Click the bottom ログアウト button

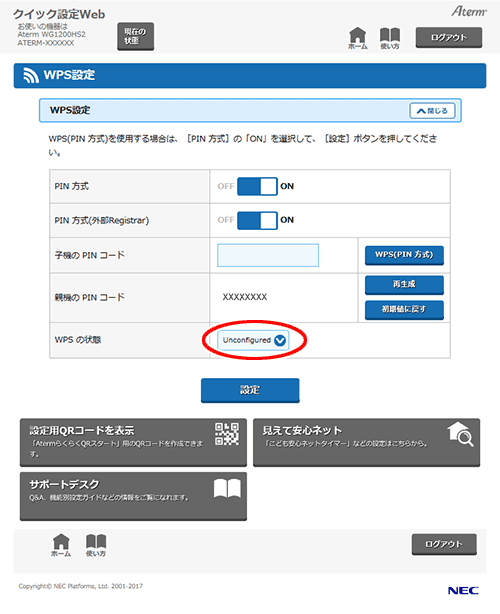tap(444, 544)
